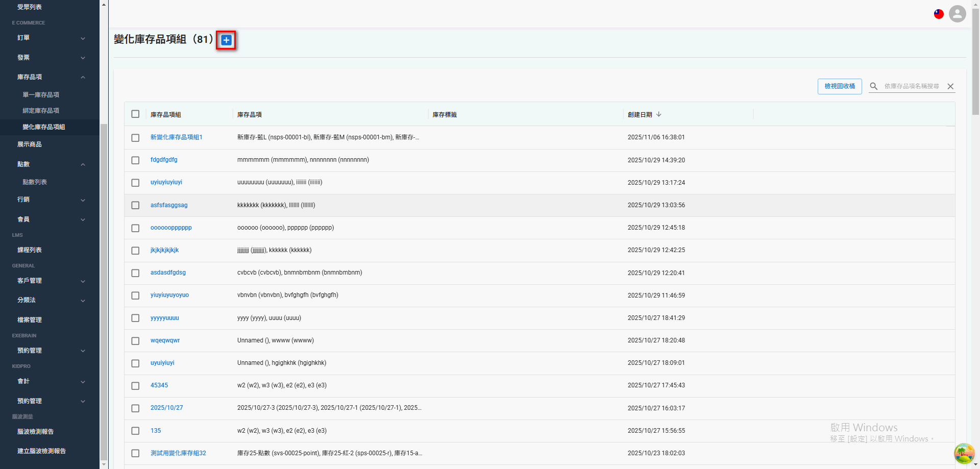Open 檔案管理 in the sidebar
Viewport: 980px width, 469px height.
tap(30, 320)
